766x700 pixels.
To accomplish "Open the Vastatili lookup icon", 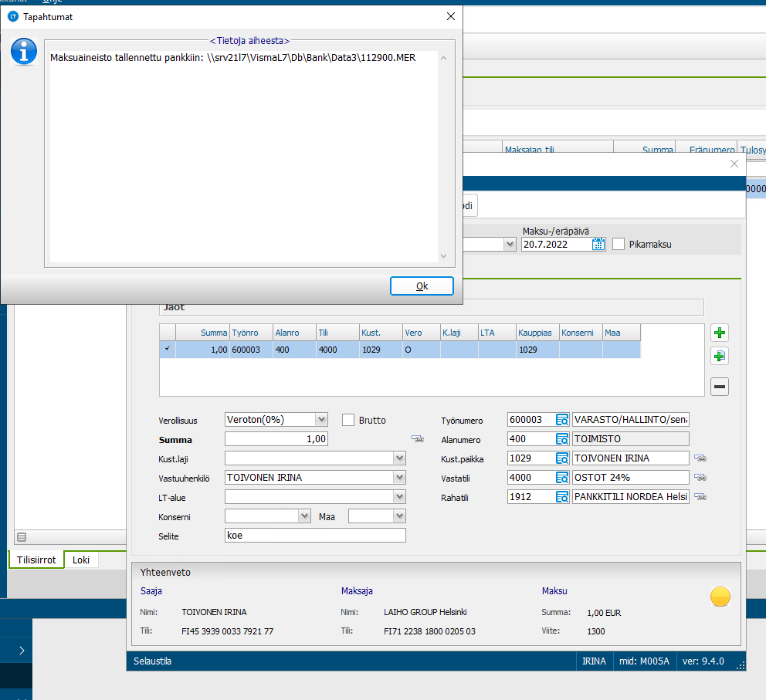I will click(562, 478).
